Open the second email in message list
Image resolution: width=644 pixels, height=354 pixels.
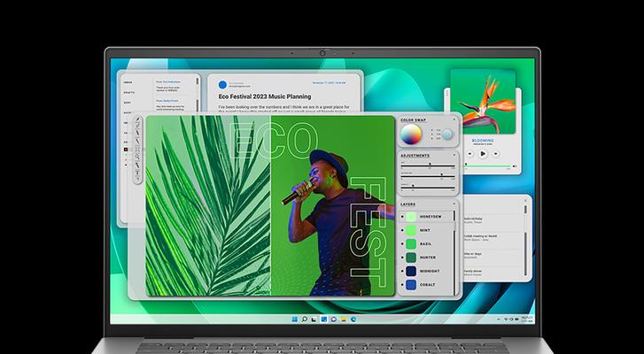(x=175, y=105)
